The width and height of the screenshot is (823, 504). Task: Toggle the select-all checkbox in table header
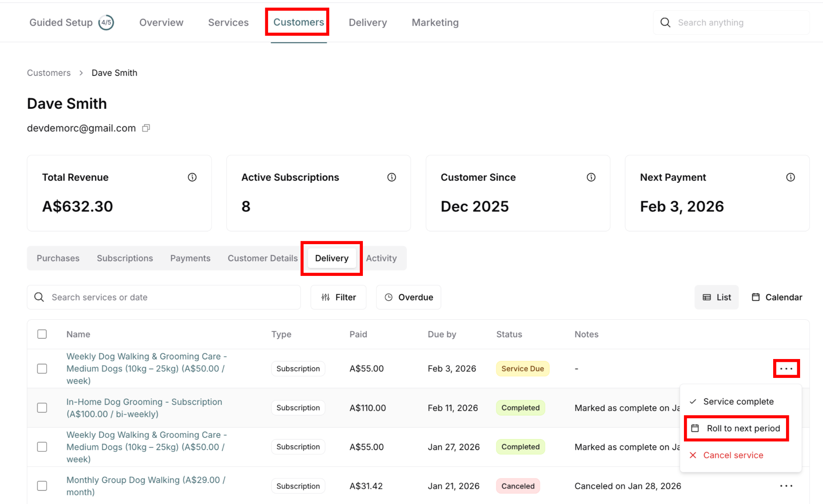point(42,334)
